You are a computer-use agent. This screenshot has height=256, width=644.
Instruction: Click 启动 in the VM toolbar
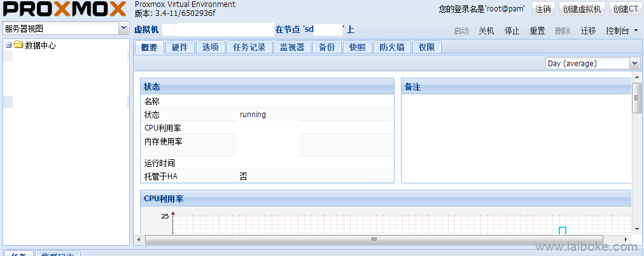pyautogui.click(x=461, y=31)
